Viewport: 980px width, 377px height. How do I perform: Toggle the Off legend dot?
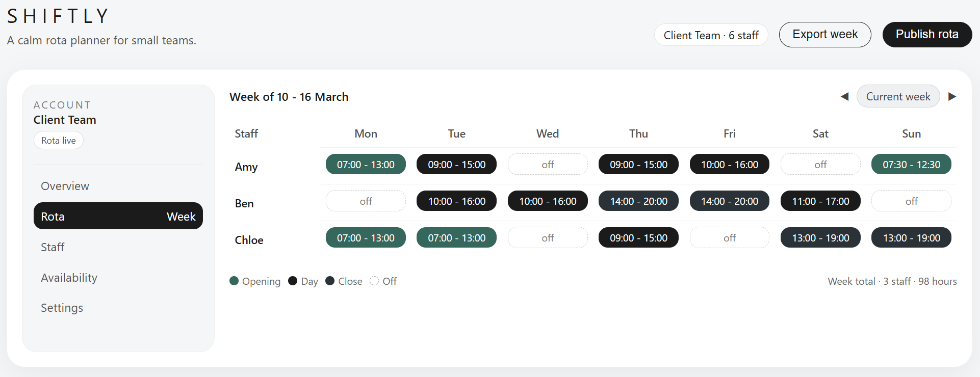pos(374,281)
